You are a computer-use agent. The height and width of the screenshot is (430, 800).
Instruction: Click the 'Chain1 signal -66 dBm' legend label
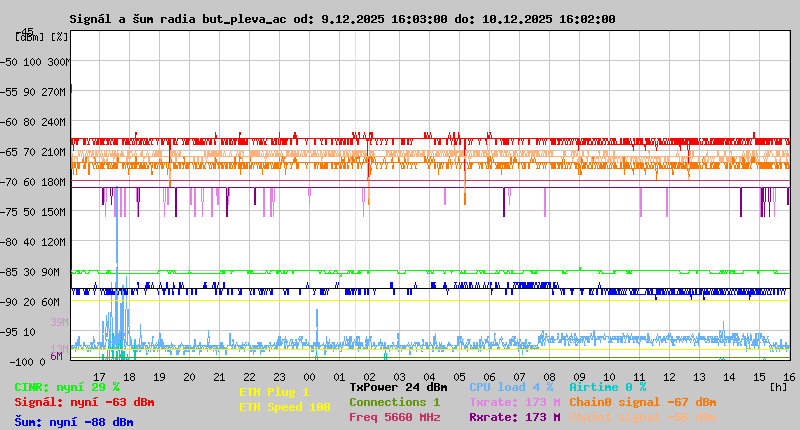(643, 417)
